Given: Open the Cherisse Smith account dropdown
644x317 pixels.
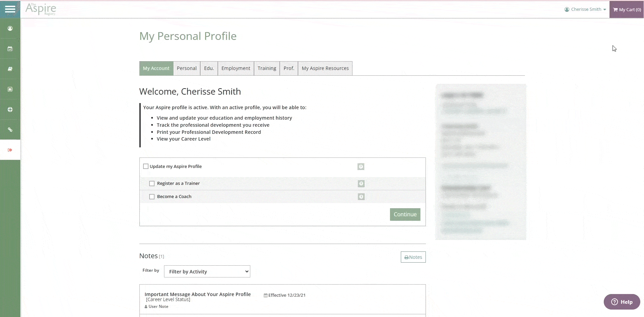Looking at the screenshot, I should [x=585, y=9].
